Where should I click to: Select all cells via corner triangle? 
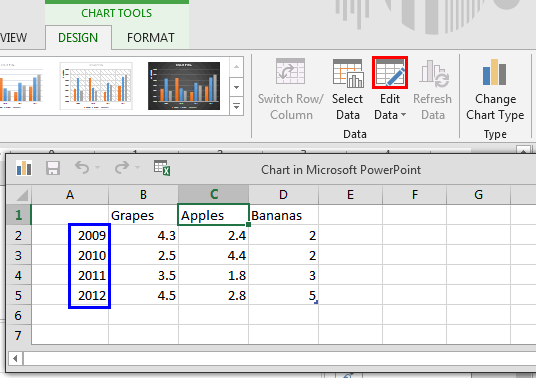tap(22, 195)
